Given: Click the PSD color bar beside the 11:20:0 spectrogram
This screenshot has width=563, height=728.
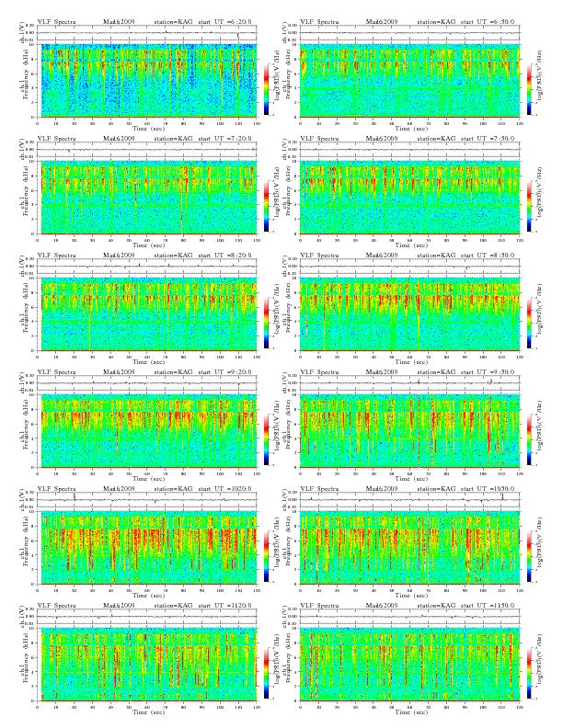Looking at the screenshot, I should [266, 673].
